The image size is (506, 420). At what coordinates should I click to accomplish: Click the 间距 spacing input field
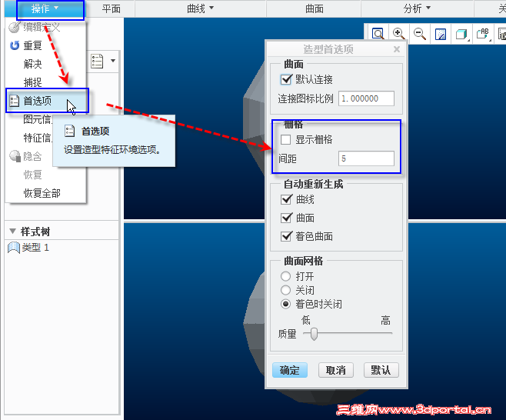point(366,158)
